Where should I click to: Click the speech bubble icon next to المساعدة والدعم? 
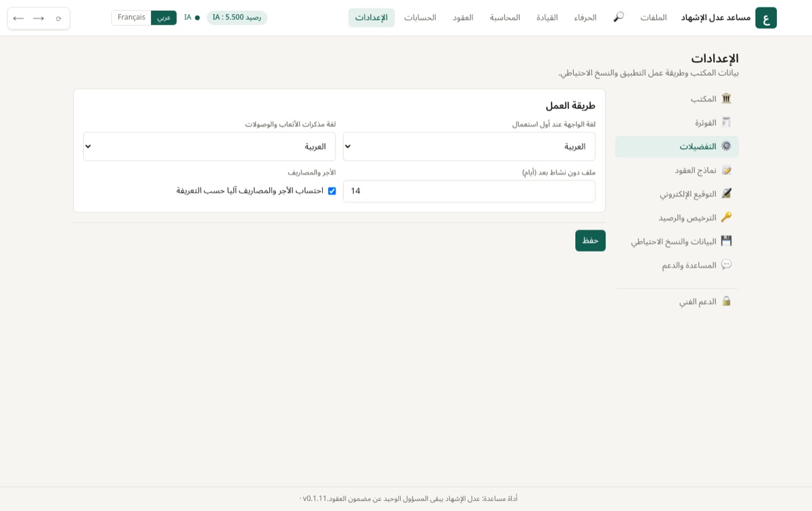coord(726,265)
